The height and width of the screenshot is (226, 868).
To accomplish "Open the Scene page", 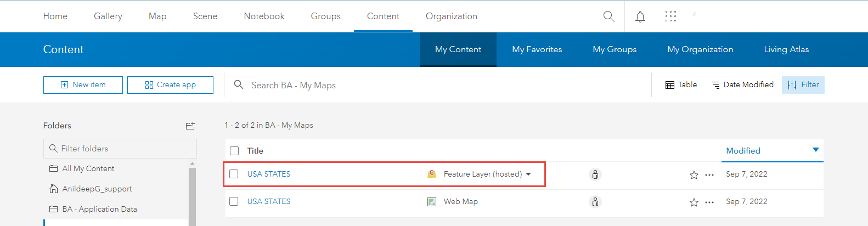I will coord(205,16).
